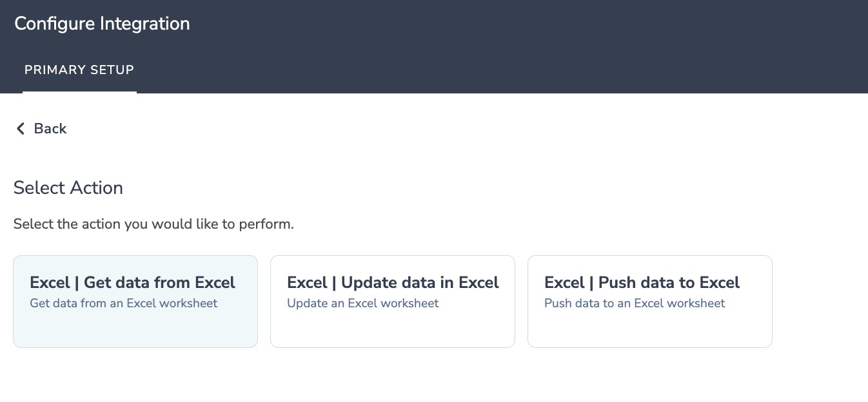Screen dimensions: 868x402
Task: Click the "Select the action you would like to perform" text
Action: (153, 225)
